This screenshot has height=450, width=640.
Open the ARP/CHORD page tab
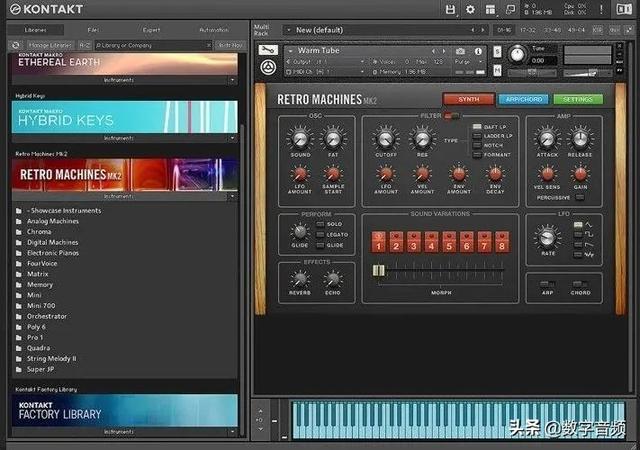523,99
